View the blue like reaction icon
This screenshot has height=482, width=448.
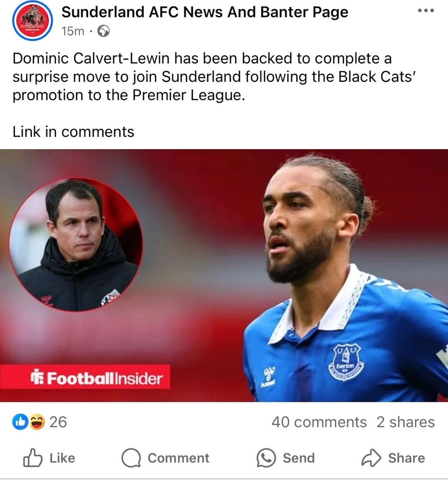[x=20, y=422]
